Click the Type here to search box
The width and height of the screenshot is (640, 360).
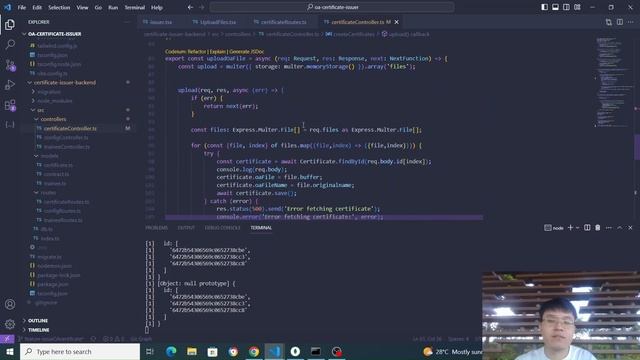pyautogui.click(x=80, y=351)
